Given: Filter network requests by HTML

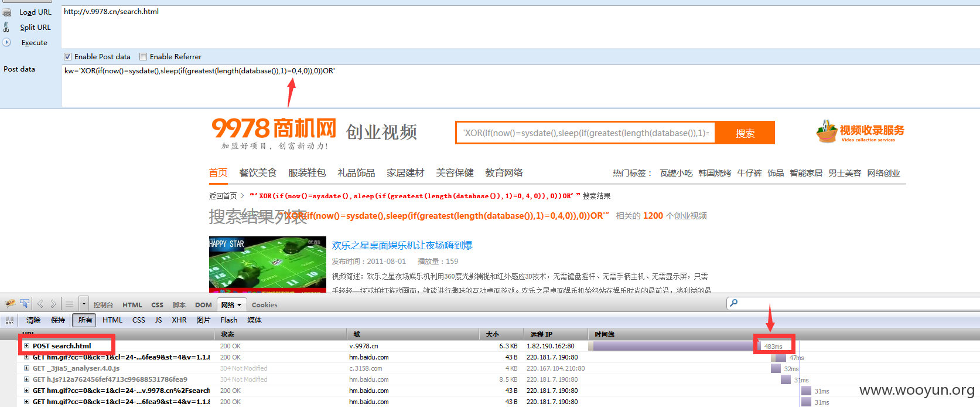Looking at the screenshot, I should (x=112, y=320).
